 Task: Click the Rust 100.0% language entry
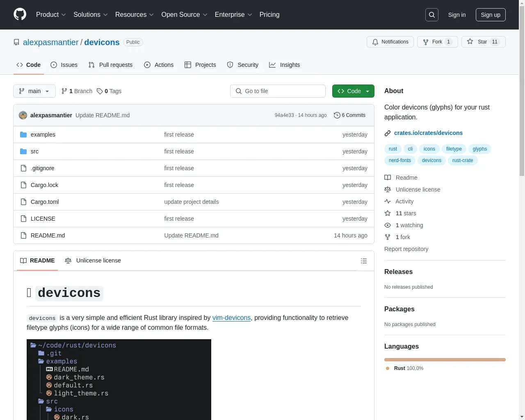[x=405, y=368]
